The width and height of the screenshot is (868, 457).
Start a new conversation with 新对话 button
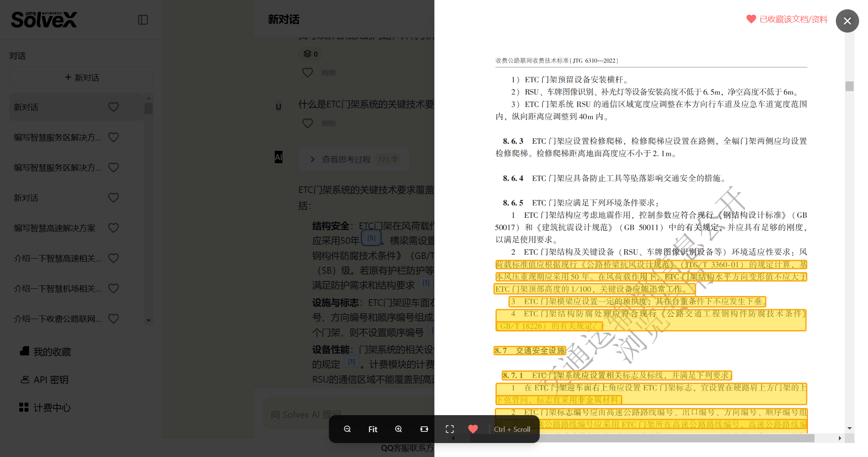pos(81,78)
